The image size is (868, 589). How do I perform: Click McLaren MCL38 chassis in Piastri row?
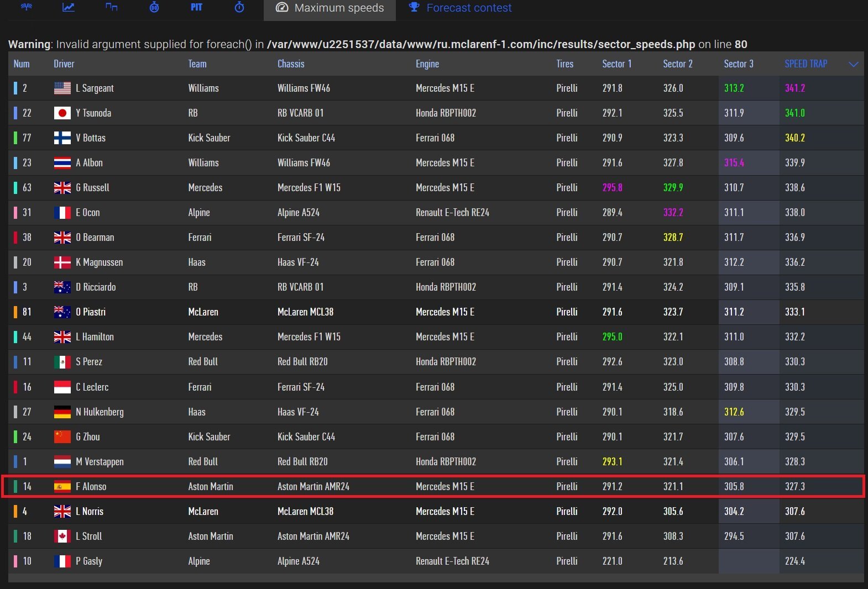click(x=305, y=312)
